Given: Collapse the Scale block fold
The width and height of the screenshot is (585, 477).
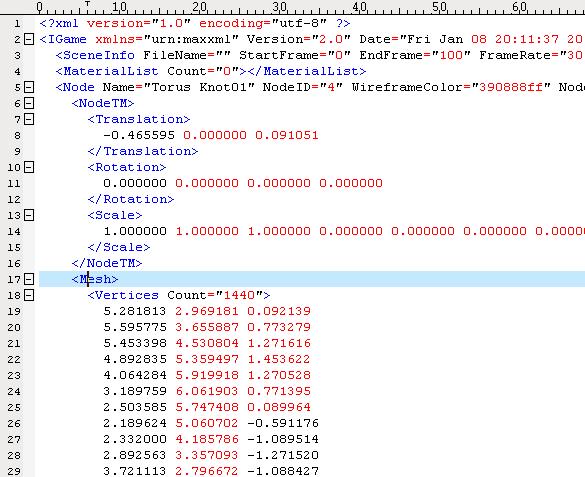Looking at the screenshot, I should (29, 215).
